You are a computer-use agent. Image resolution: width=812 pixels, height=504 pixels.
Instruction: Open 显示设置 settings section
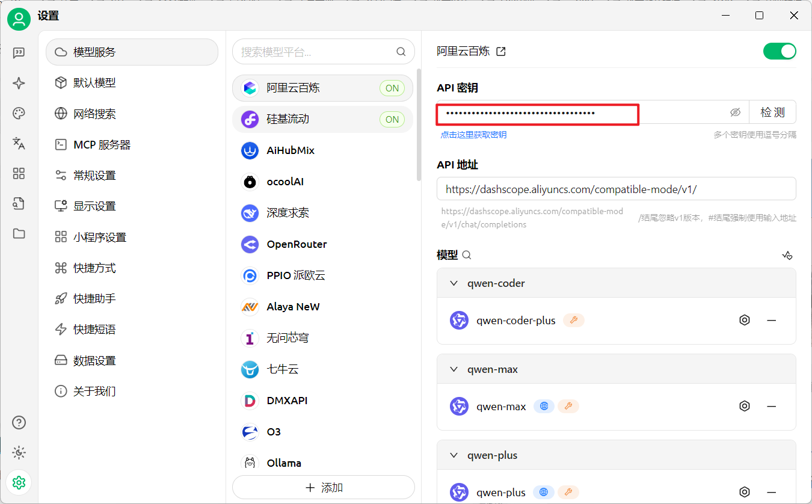[x=132, y=206]
